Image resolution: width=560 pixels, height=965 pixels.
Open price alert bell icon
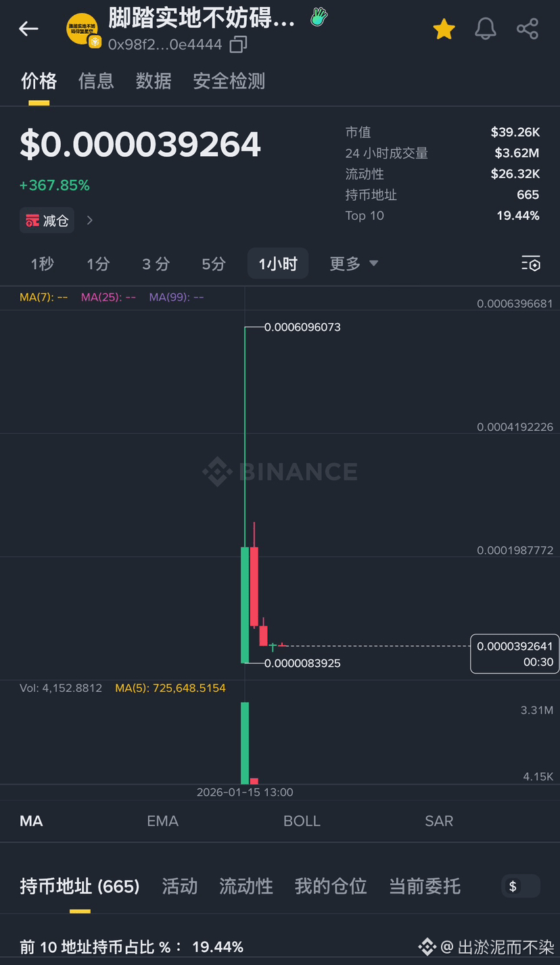click(x=485, y=29)
